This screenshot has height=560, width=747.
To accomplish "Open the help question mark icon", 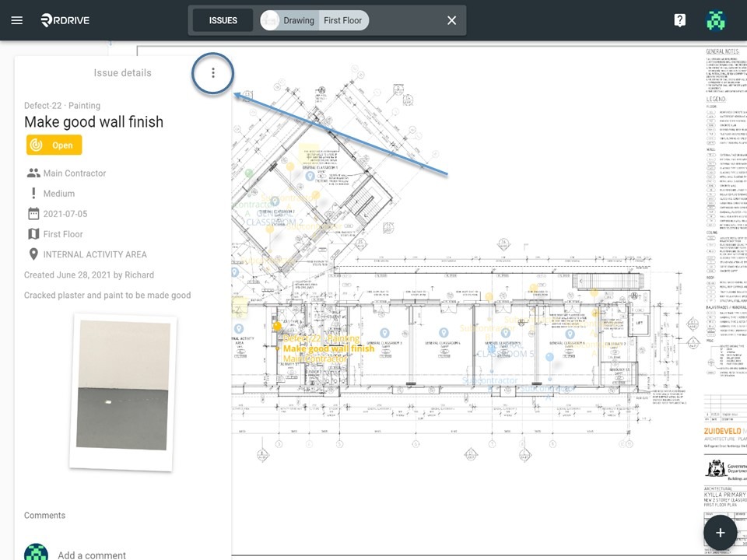I will [x=680, y=20].
